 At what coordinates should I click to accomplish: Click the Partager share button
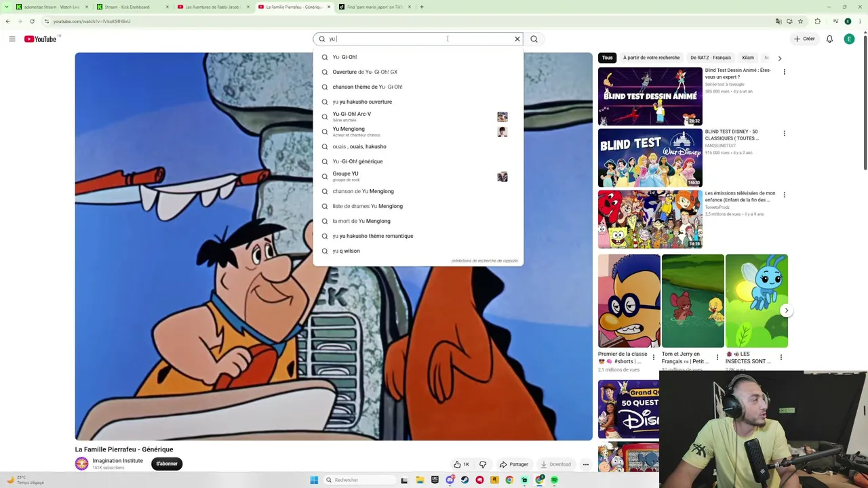(514, 464)
